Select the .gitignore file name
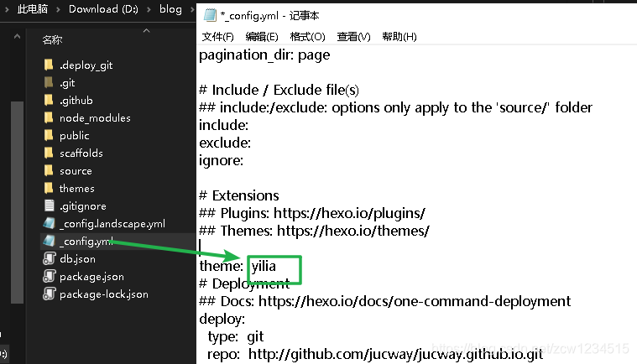 point(83,206)
